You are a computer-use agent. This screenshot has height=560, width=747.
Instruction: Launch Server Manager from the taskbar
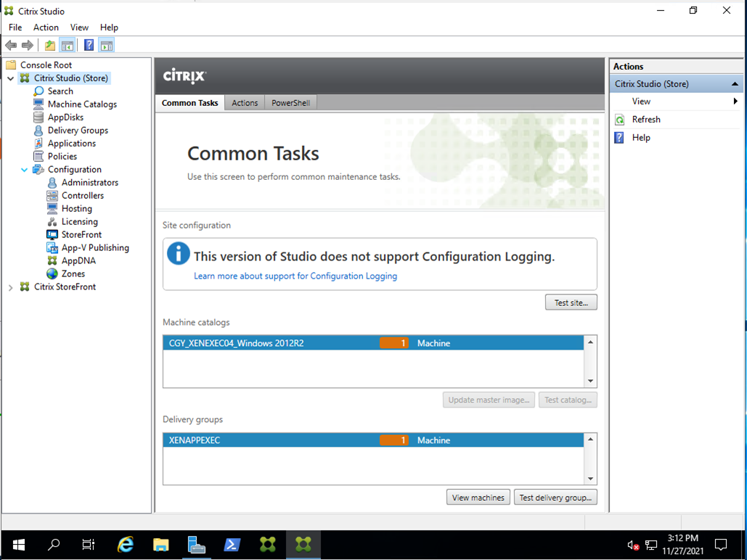point(196,544)
